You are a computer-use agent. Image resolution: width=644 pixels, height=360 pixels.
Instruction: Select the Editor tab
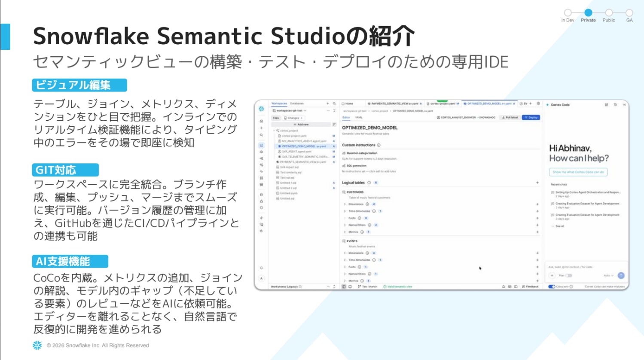(x=346, y=117)
